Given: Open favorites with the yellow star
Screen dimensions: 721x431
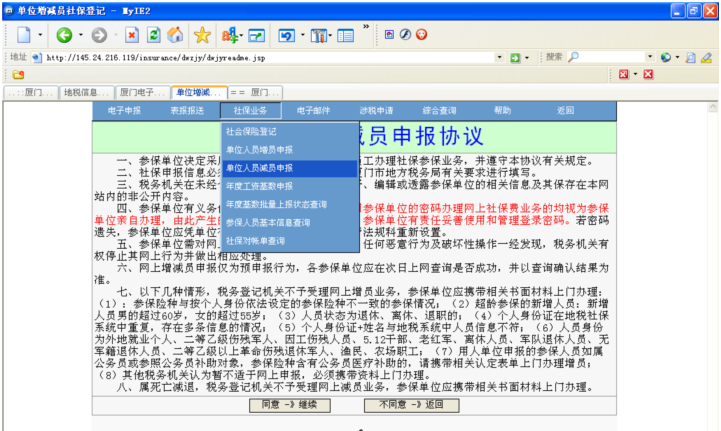Looking at the screenshot, I should click(202, 35).
